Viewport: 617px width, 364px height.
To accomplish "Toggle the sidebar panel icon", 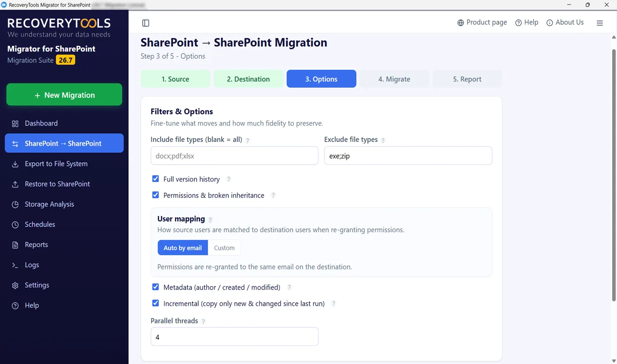I will click(146, 23).
